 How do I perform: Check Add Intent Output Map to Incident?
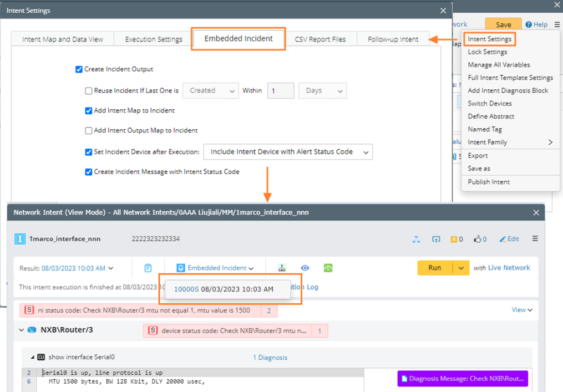click(88, 131)
